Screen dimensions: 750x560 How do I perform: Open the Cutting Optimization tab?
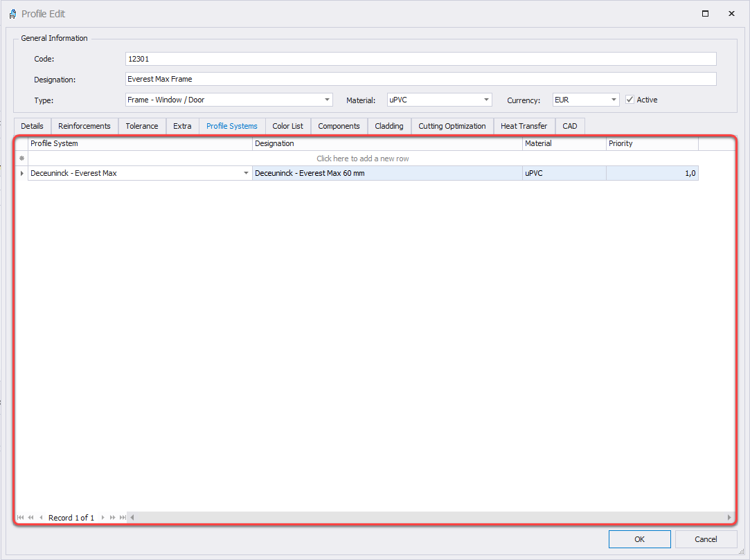tap(452, 126)
